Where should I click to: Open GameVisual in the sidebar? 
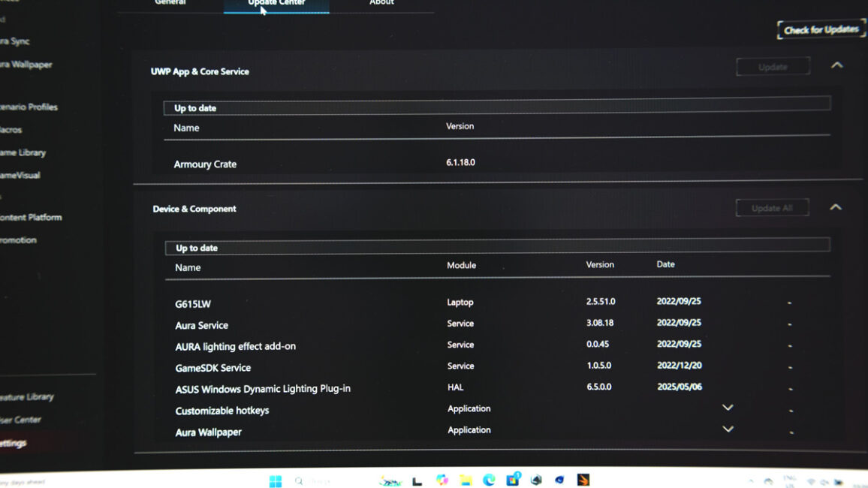(x=20, y=176)
